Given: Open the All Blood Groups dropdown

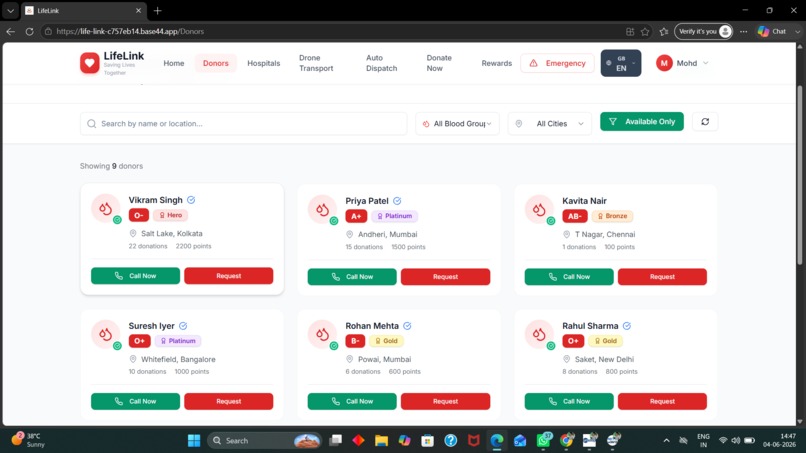Looking at the screenshot, I should tap(457, 124).
